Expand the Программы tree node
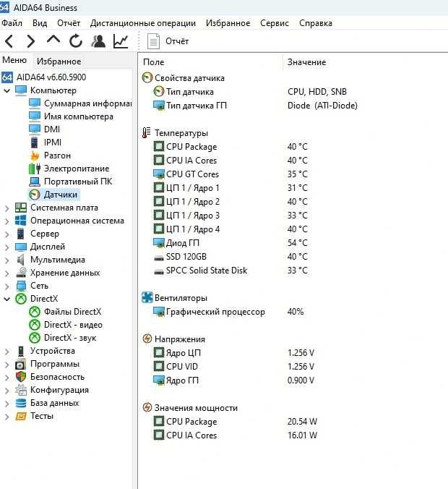448x489 pixels. coord(7,365)
